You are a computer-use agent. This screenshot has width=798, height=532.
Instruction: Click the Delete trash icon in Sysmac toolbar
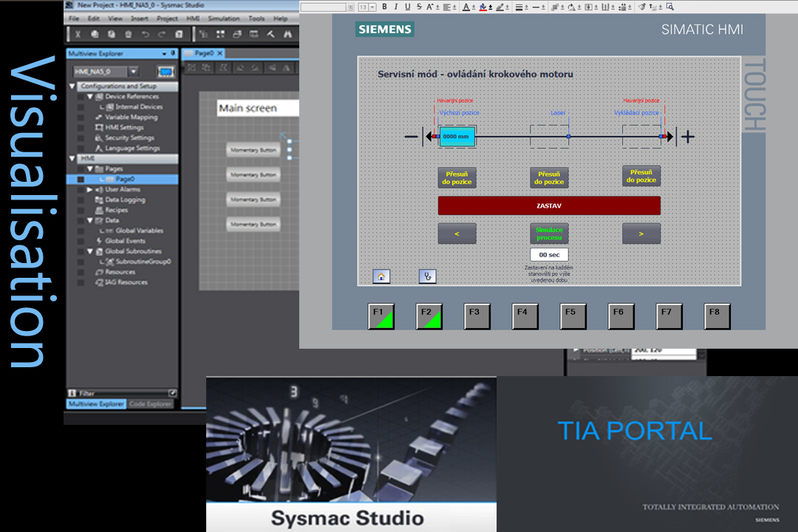(x=129, y=35)
